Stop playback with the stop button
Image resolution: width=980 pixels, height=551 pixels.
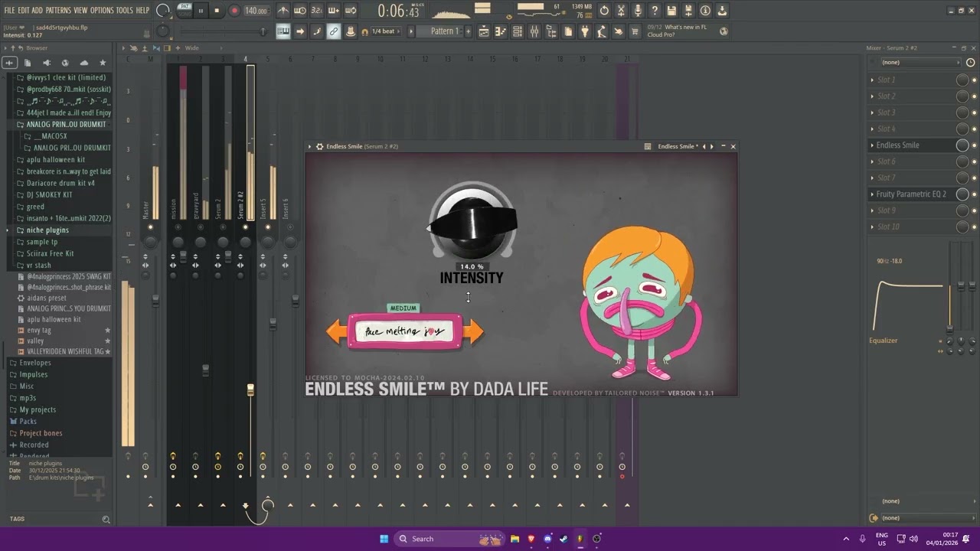217,11
